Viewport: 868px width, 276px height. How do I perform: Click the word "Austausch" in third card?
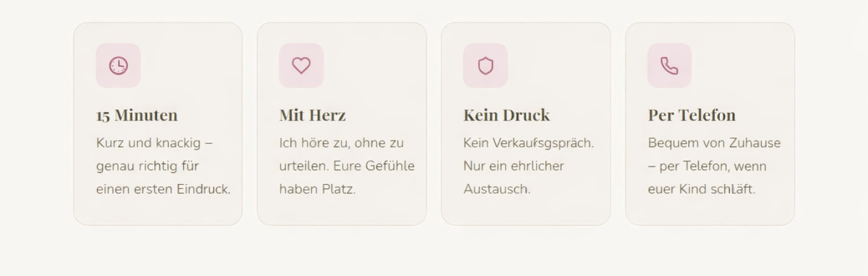[x=497, y=189]
